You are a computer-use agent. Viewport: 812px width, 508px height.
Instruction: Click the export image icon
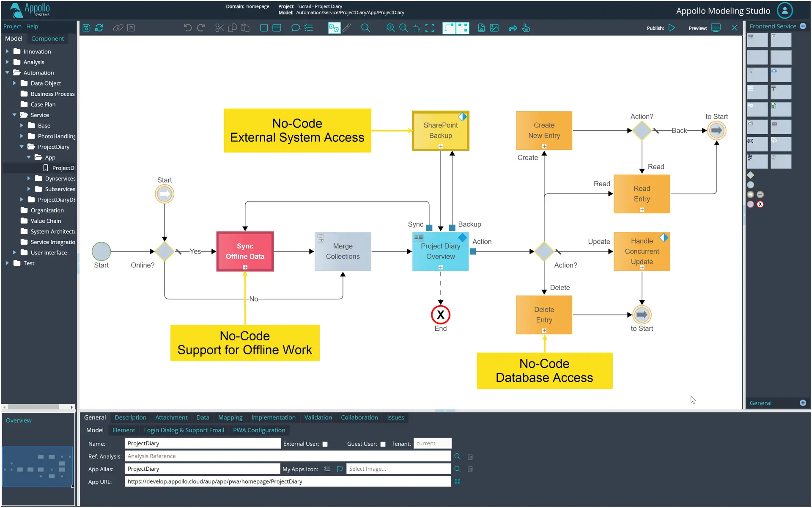[494, 28]
